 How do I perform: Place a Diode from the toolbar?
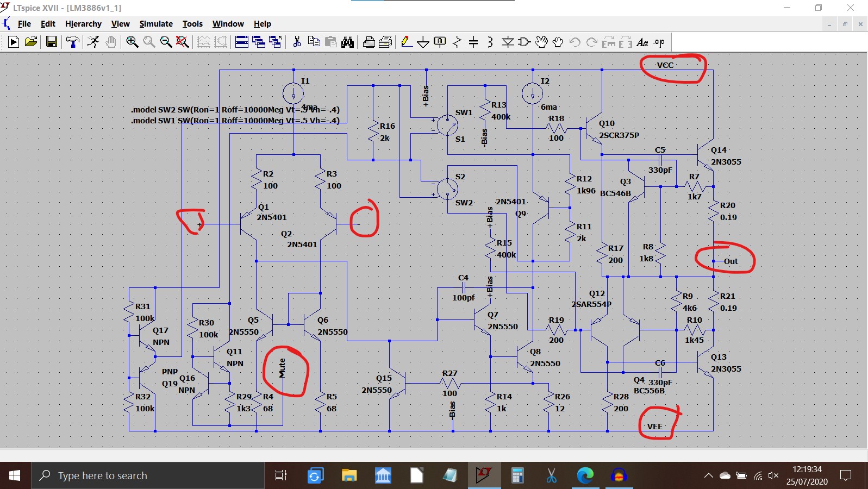(x=508, y=42)
